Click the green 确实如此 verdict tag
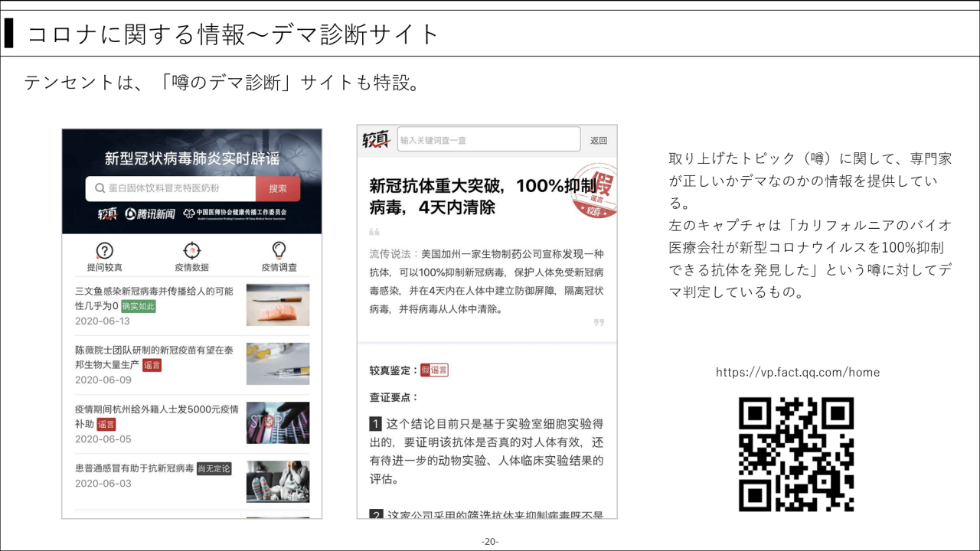 (x=138, y=306)
